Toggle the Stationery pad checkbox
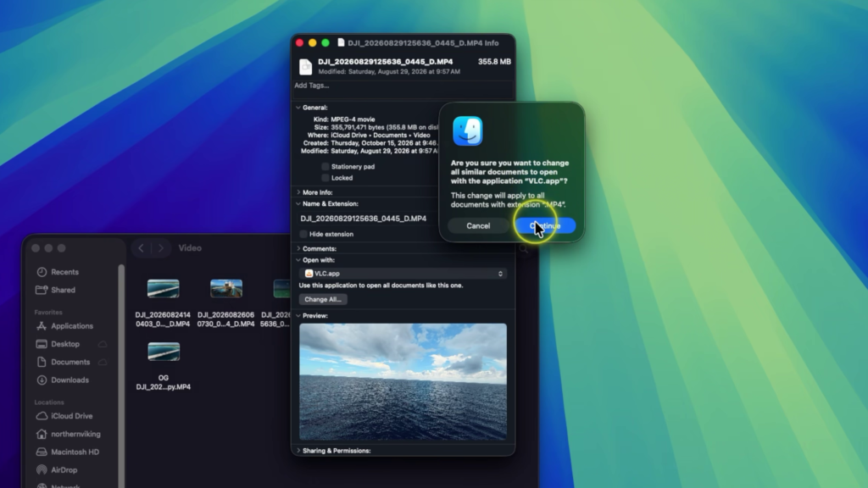This screenshot has width=868, height=488. pyautogui.click(x=325, y=167)
